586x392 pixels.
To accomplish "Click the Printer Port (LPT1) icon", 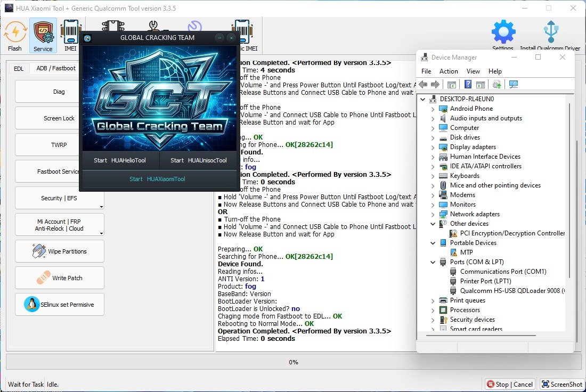I will [x=453, y=281].
